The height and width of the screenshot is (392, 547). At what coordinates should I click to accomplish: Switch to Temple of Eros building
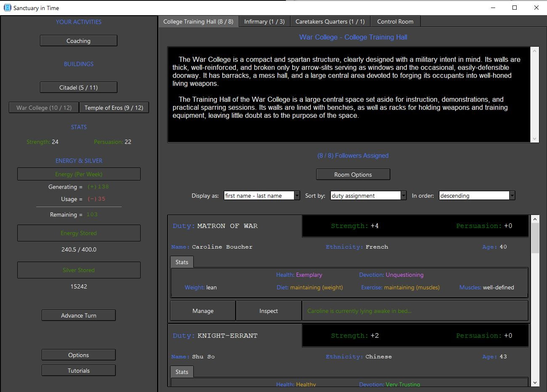click(x=114, y=108)
